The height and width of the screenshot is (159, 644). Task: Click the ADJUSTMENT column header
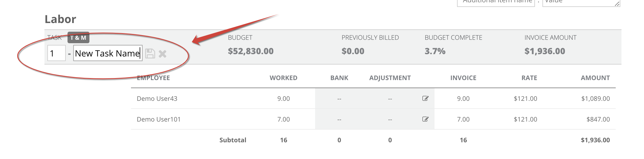[x=390, y=78]
